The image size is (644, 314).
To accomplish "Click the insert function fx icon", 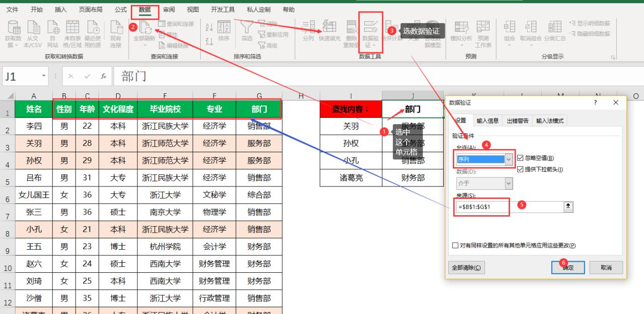I will coord(104,76).
